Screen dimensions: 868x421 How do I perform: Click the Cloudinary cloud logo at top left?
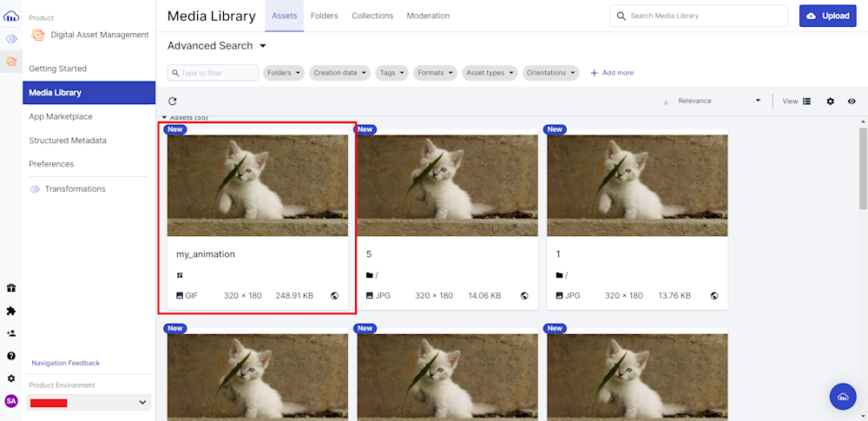pos(11,17)
